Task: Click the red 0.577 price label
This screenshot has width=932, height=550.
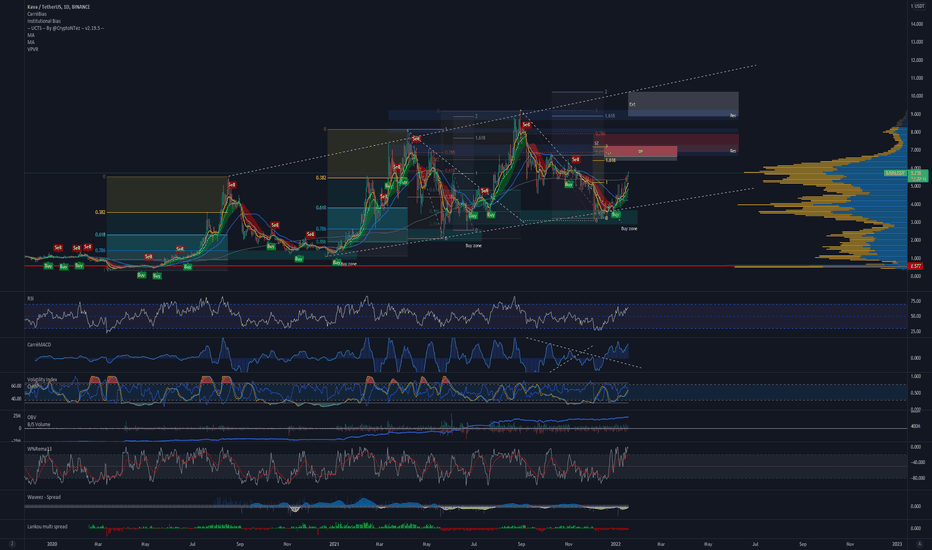Action: click(x=916, y=266)
